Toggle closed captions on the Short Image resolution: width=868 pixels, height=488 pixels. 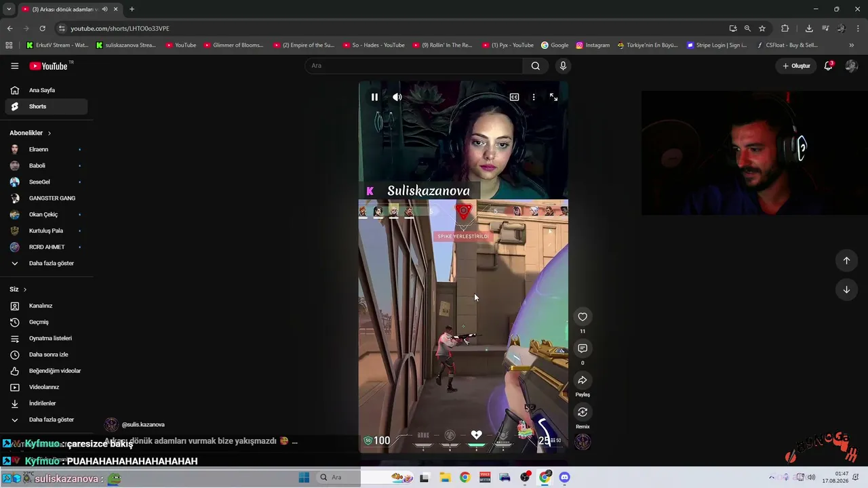click(x=515, y=97)
